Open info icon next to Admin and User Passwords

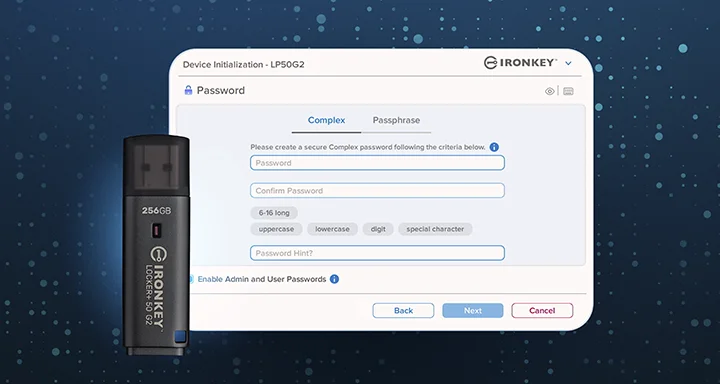click(334, 279)
